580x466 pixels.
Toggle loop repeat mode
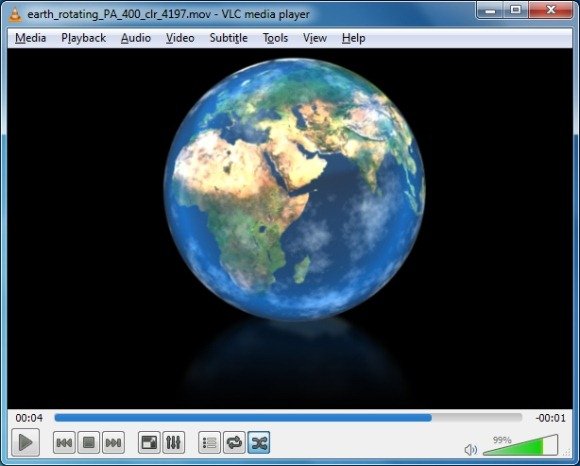coord(234,442)
